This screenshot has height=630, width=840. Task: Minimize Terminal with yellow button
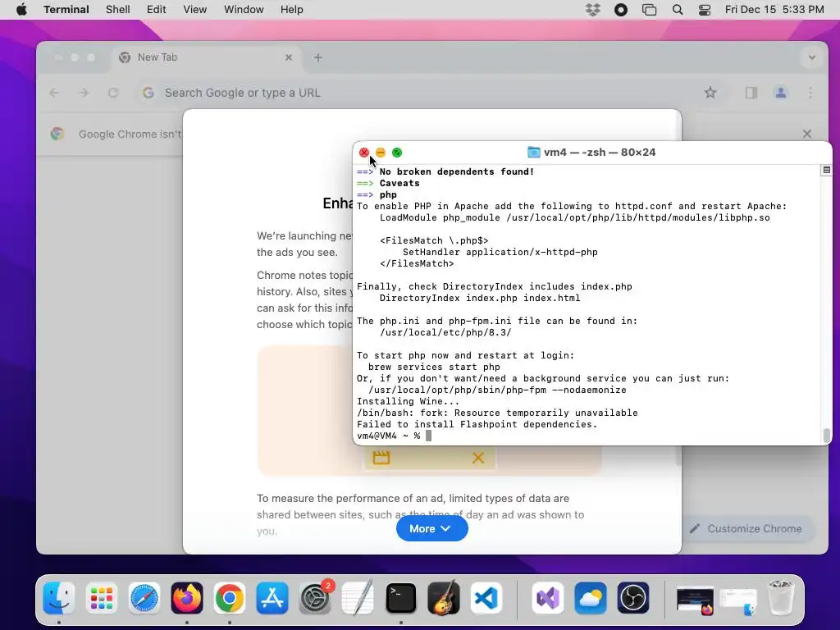coord(381,153)
